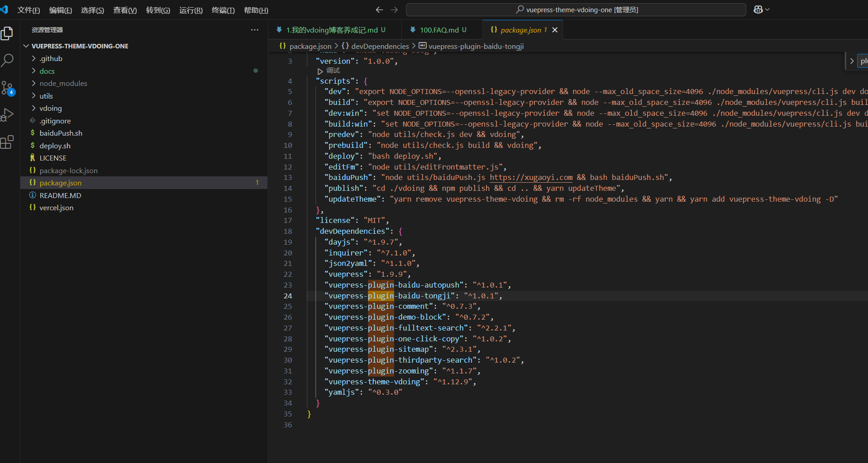The image size is (868, 463).
Task: Collapse VUEPRESS-THEME-VDOING-ONE root folder
Action: pyautogui.click(x=144, y=46)
